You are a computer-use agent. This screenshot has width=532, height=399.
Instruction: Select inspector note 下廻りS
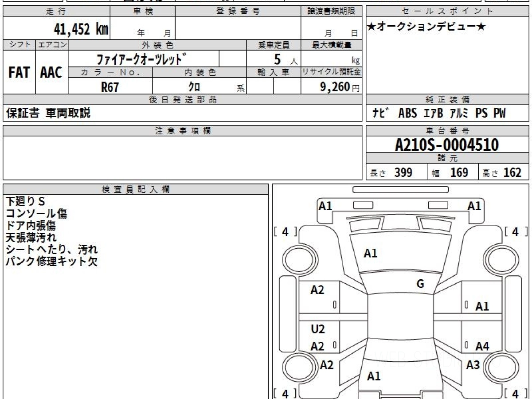coord(25,201)
